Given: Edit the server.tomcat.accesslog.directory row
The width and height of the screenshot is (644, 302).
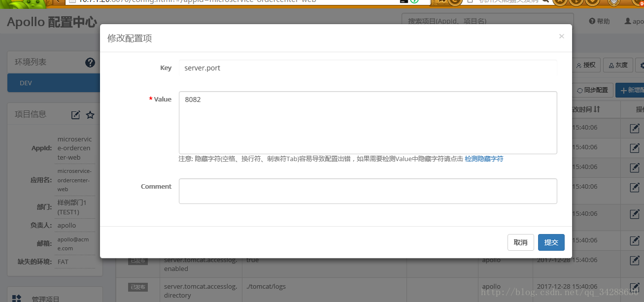Looking at the screenshot, I should click(x=635, y=286).
